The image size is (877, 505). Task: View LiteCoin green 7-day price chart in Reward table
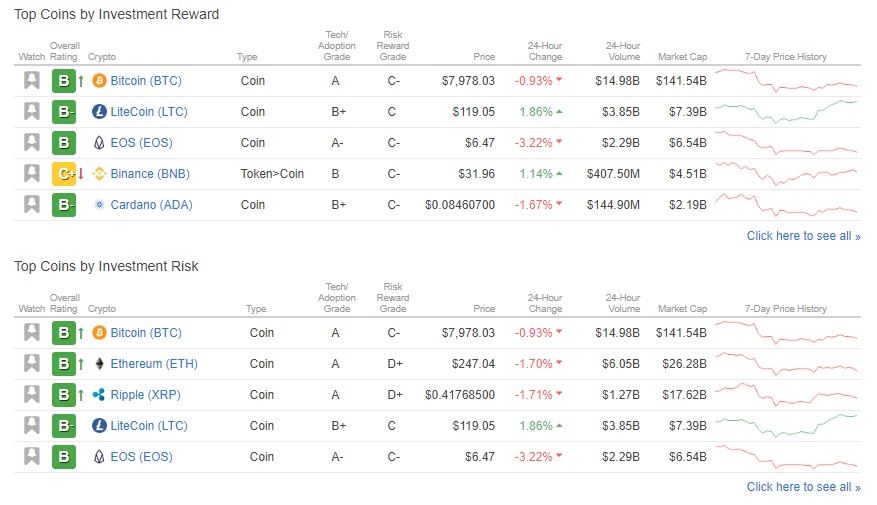pyautogui.click(x=786, y=112)
